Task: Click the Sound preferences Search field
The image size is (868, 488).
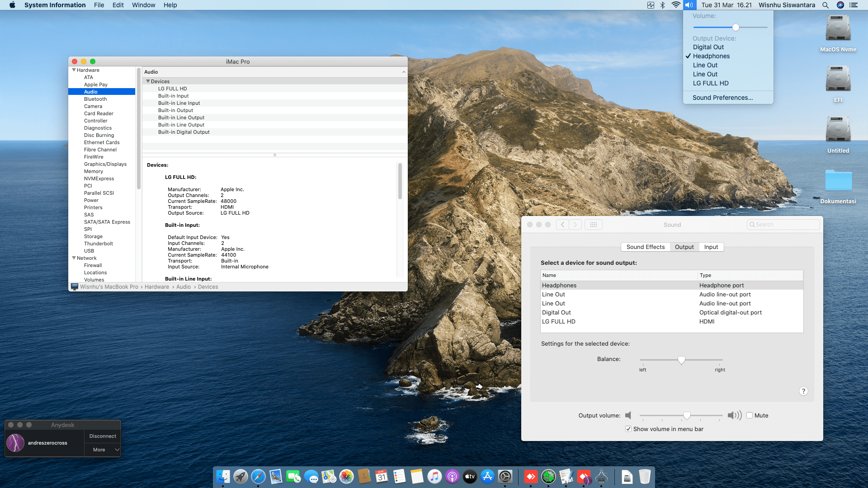Action: tap(783, 225)
